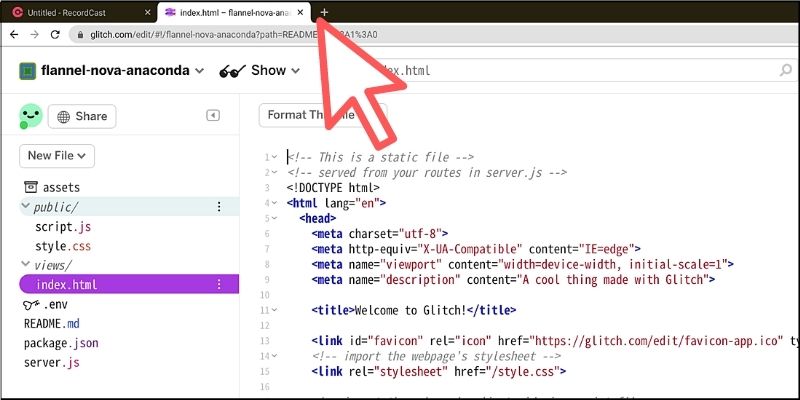Click the Format This File button
Viewport: 800px width, 400px height.
coord(323,115)
